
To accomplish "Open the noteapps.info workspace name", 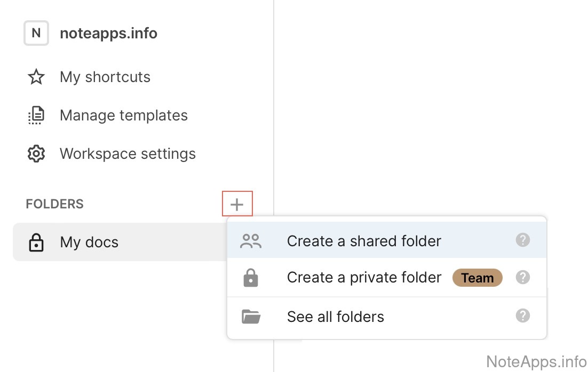I will pos(108,34).
